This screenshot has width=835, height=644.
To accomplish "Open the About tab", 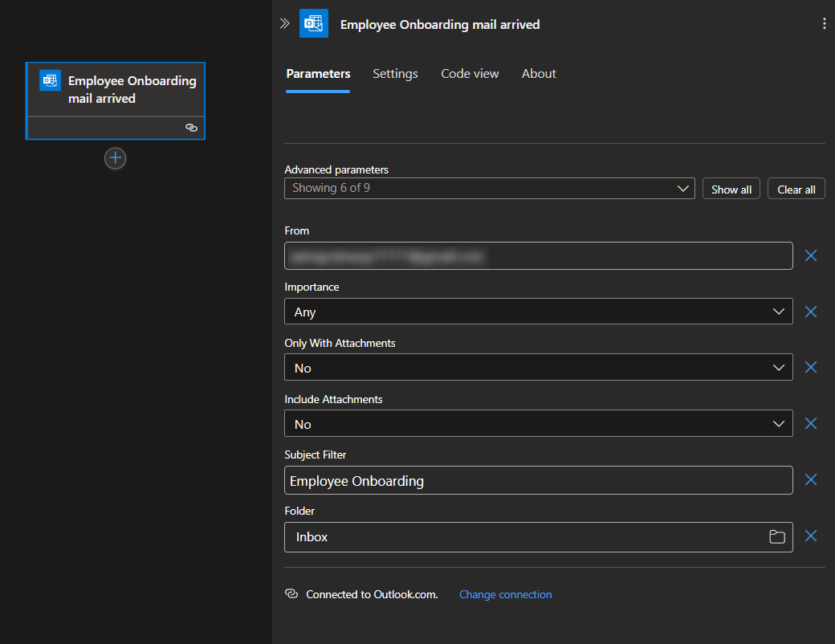I will tap(539, 74).
